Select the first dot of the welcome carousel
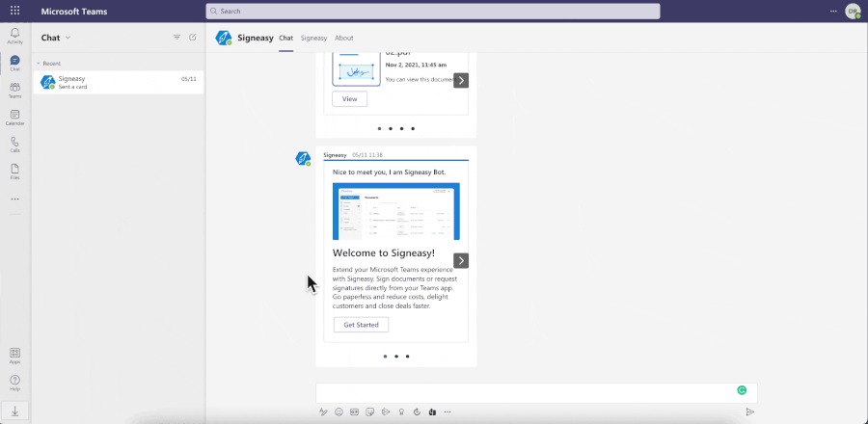The image size is (868, 424). pyautogui.click(x=385, y=357)
